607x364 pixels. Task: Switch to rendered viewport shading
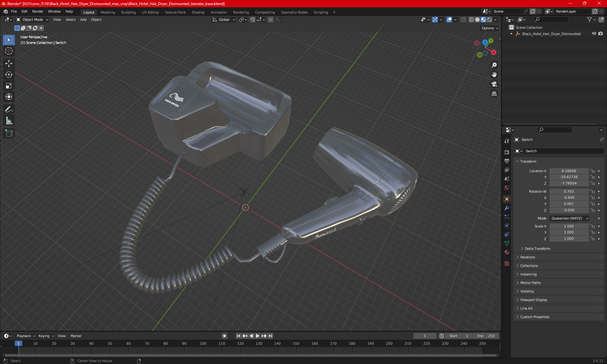tap(489, 20)
